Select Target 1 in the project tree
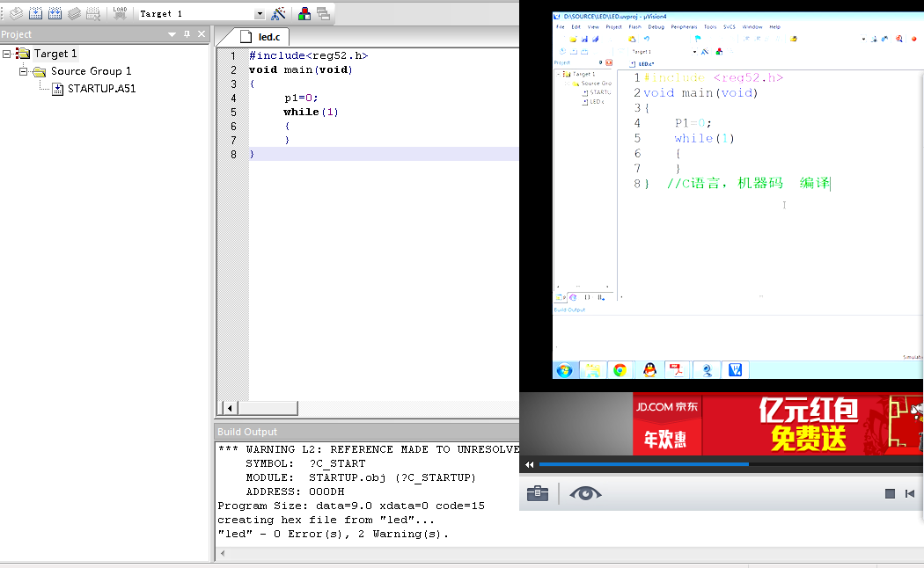 coord(55,54)
